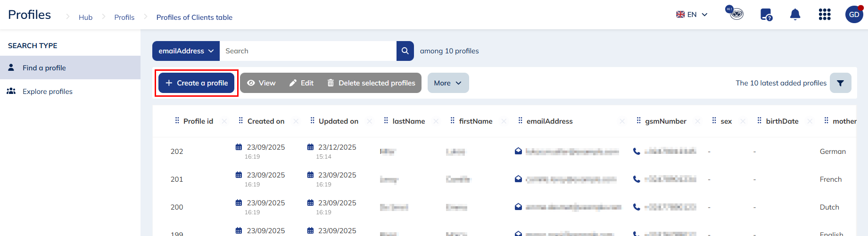Open the notifications bell
This screenshot has height=236, width=868.
[795, 15]
